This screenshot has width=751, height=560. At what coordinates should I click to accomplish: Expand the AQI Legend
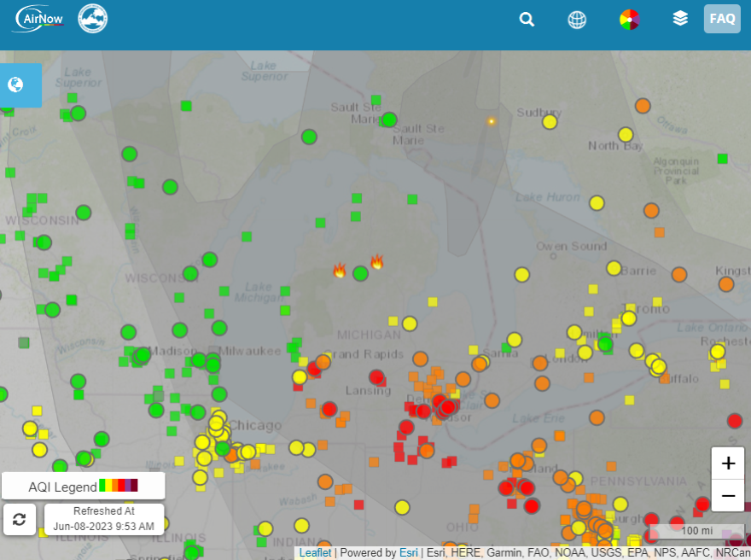click(x=84, y=487)
